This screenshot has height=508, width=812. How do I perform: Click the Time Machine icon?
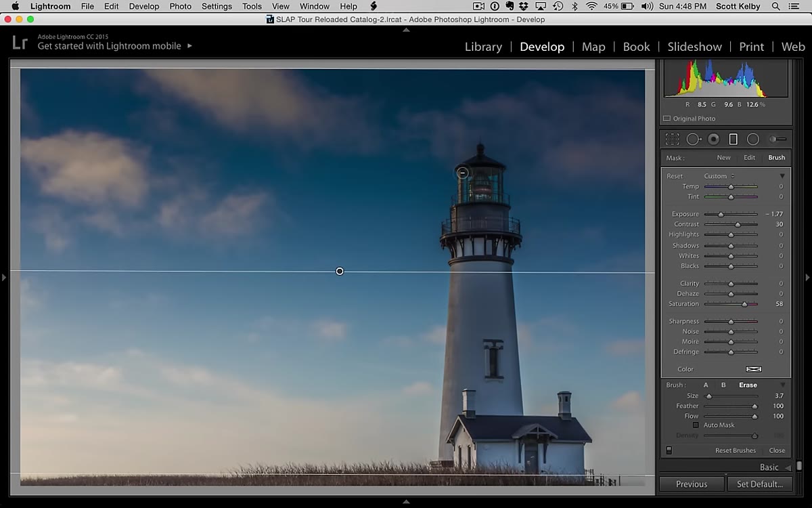coord(558,6)
